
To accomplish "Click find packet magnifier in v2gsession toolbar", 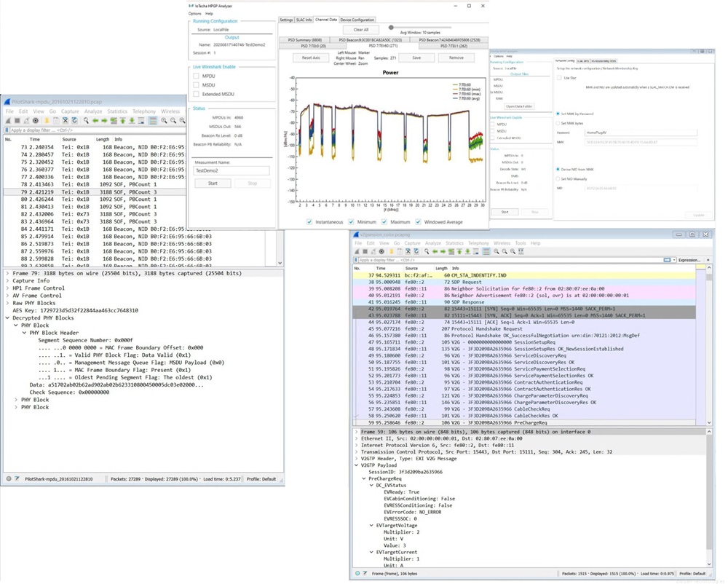I will [426, 252].
